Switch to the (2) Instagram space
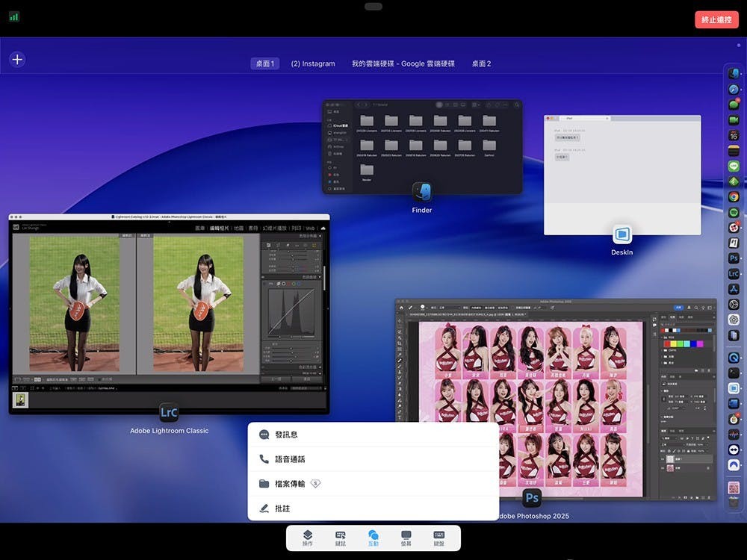This screenshot has height=560, width=747. coord(313,63)
